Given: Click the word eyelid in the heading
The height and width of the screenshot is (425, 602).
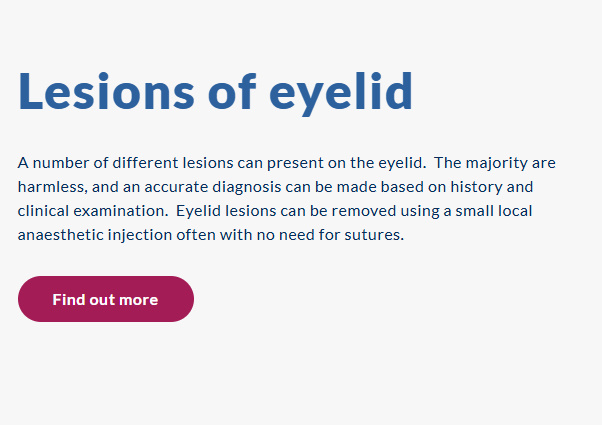Looking at the screenshot, I should [x=341, y=91].
